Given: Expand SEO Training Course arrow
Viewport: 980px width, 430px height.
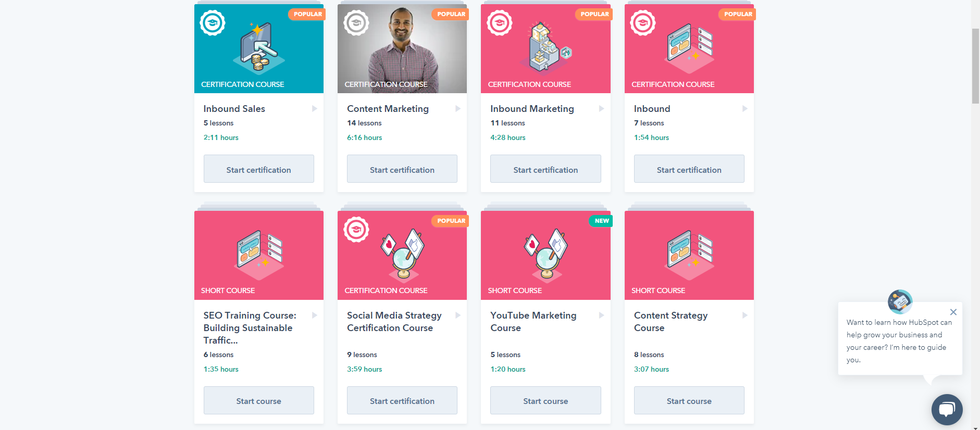Looking at the screenshot, I should [x=315, y=315].
